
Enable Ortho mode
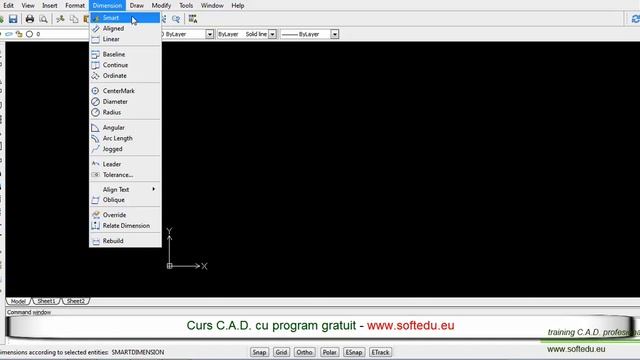[x=304, y=352]
